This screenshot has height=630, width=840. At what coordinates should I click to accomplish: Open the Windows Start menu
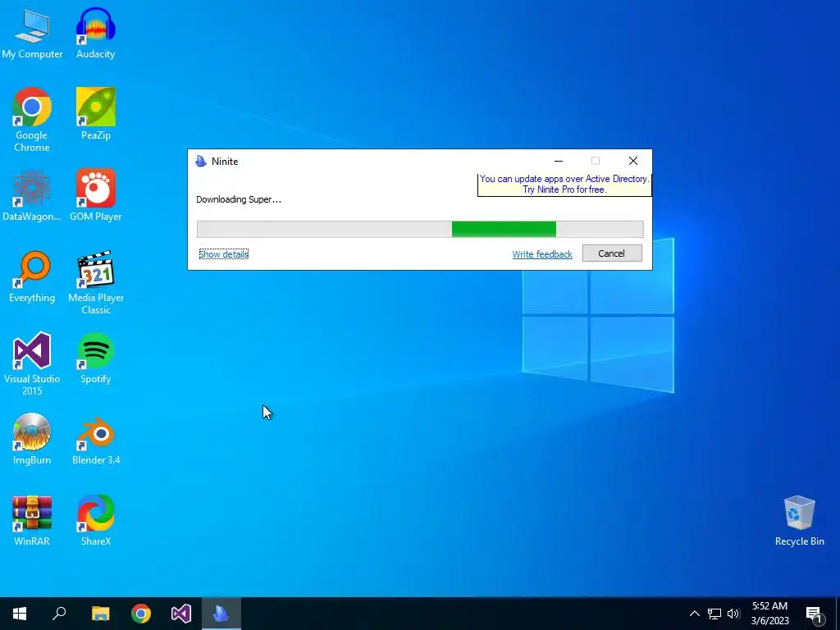pyautogui.click(x=20, y=614)
